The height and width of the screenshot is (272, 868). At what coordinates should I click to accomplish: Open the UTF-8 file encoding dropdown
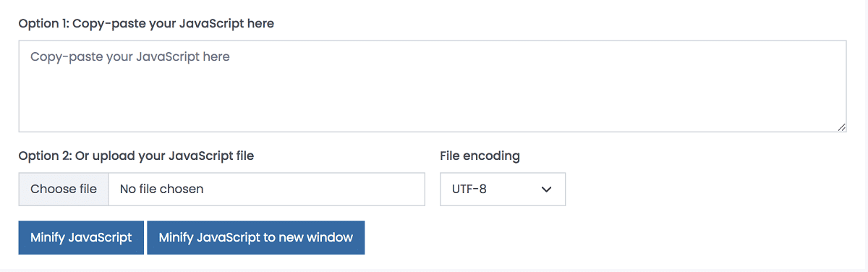(503, 189)
